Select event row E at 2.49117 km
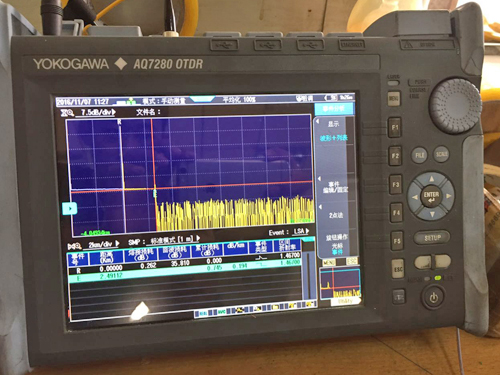Image resolution: width=500 pixels, height=375 pixels. (x=185, y=274)
